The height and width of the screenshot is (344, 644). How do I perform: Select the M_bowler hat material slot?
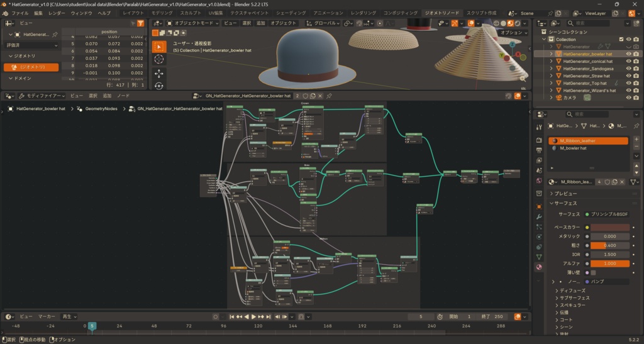(x=588, y=148)
